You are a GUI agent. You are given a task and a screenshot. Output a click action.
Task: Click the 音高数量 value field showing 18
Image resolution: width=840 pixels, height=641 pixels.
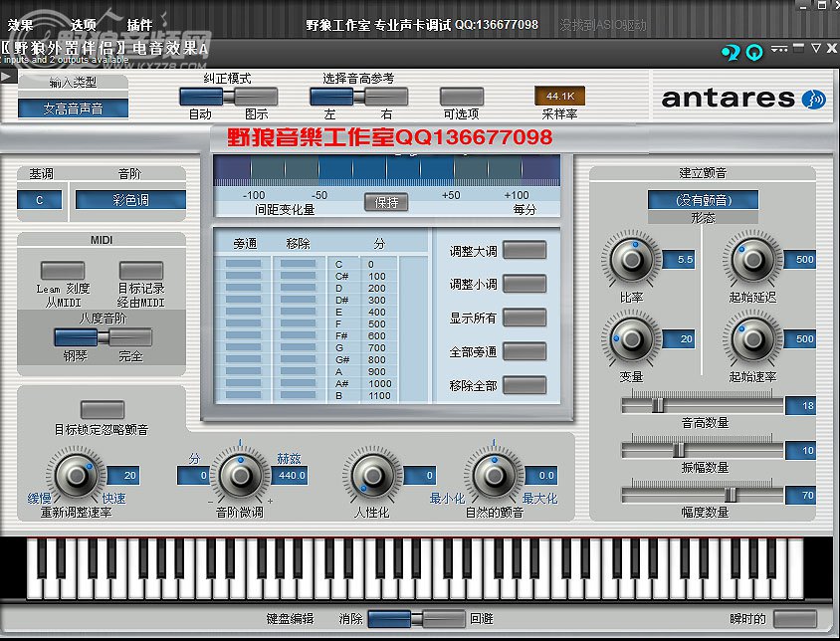[x=801, y=406]
